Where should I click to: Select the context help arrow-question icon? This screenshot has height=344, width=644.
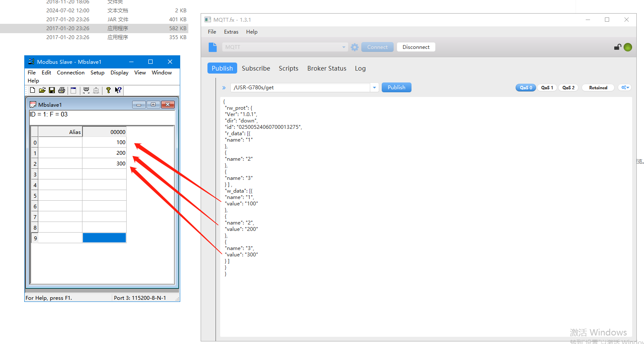[118, 90]
